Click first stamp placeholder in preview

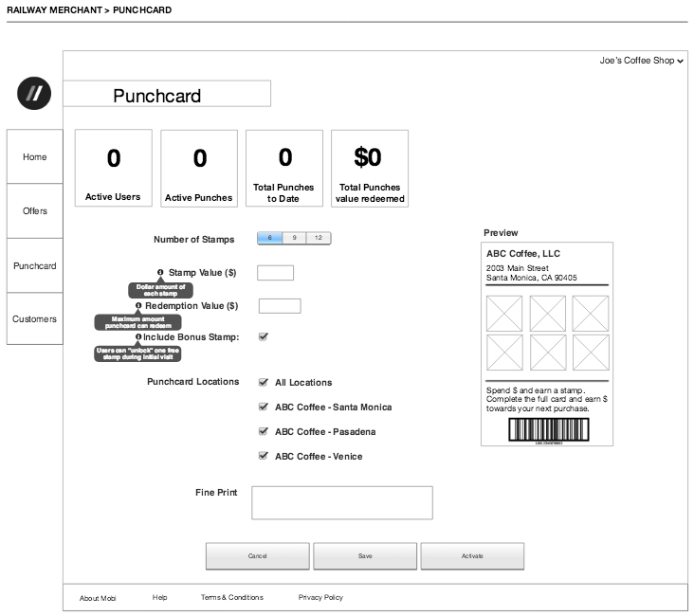(x=503, y=314)
